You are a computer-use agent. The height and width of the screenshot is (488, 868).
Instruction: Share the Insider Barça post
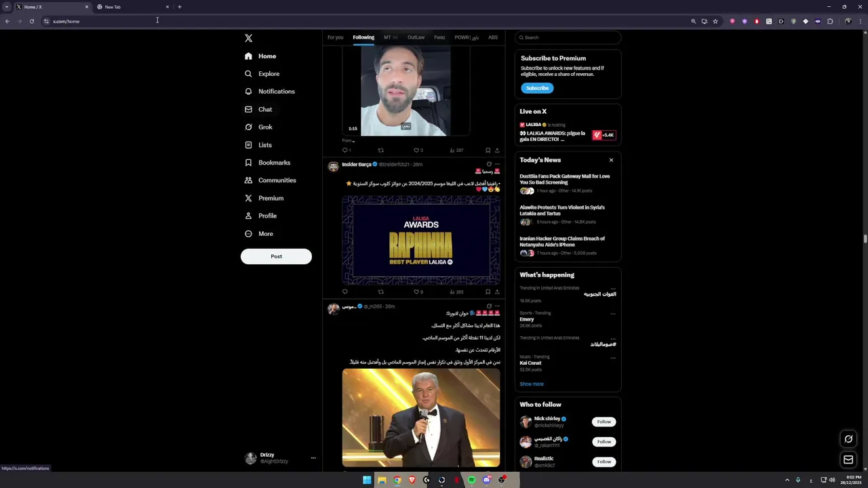coord(497,292)
